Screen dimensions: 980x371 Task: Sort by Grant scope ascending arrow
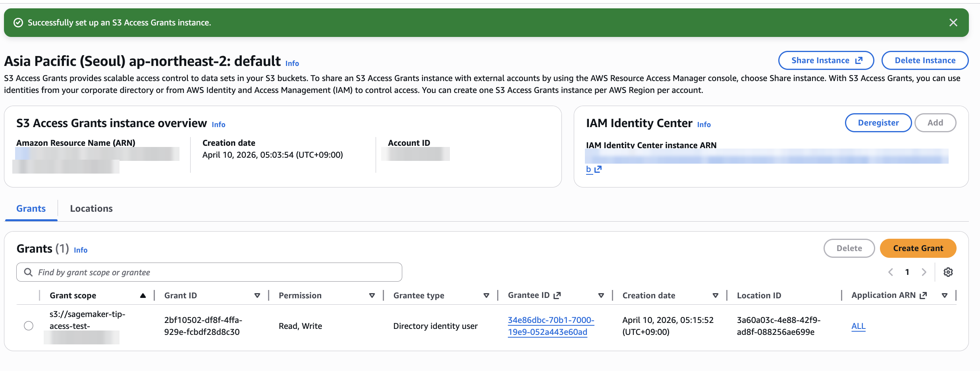[x=143, y=296]
